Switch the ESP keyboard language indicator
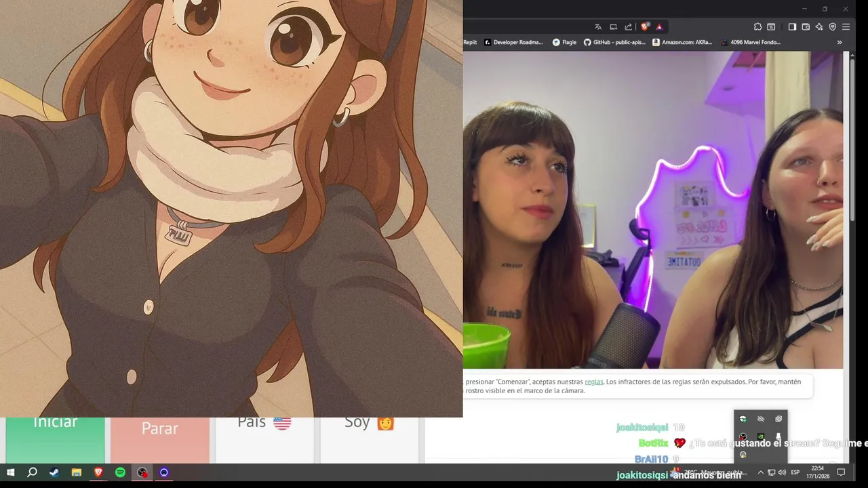Screen dimensions: 868x488 tap(795, 472)
